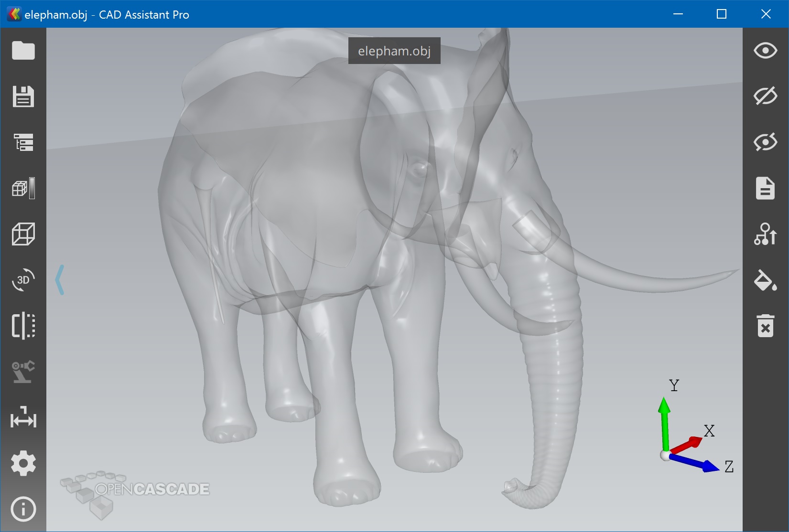The image size is (789, 532).
Task: Click the save floppy disk icon
Action: (23, 96)
